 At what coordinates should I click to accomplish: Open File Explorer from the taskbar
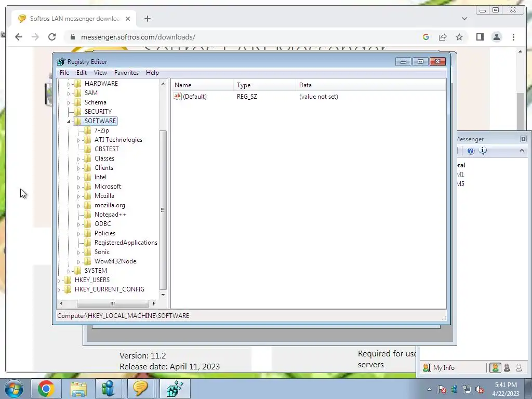78,389
